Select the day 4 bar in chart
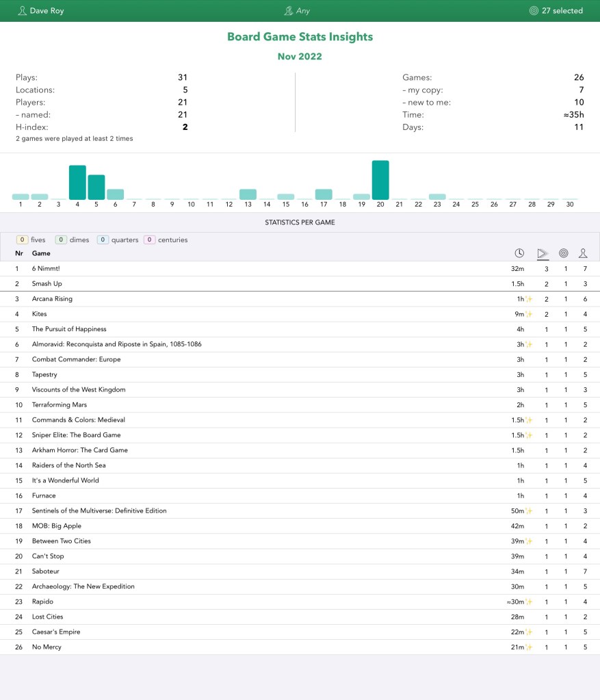The width and height of the screenshot is (600, 700). [x=77, y=182]
